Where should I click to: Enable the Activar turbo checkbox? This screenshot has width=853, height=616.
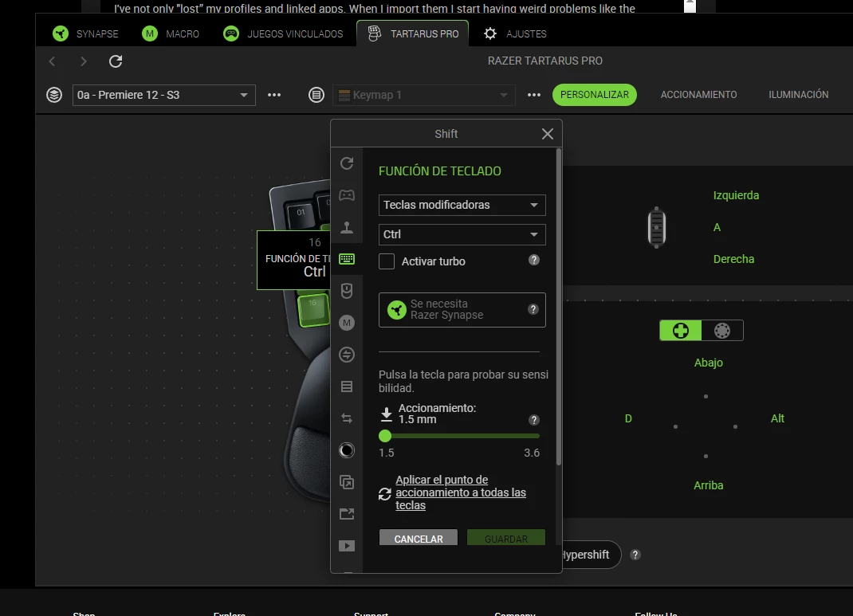385,261
